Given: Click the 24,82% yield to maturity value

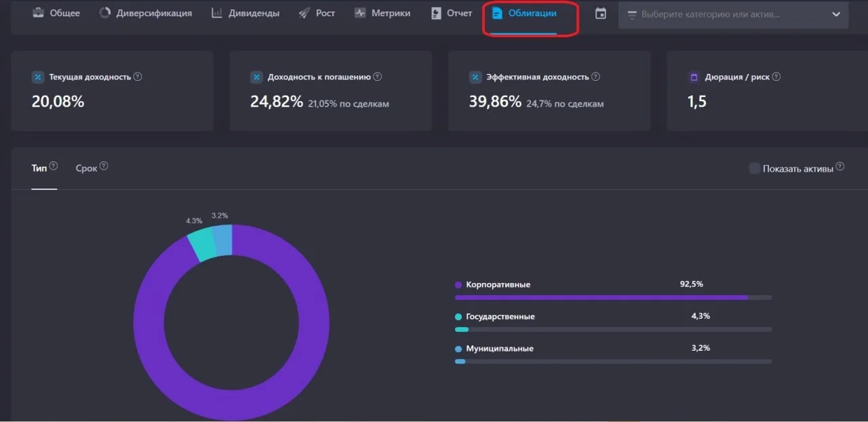Looking at the screenshot, I should (277, 102).
